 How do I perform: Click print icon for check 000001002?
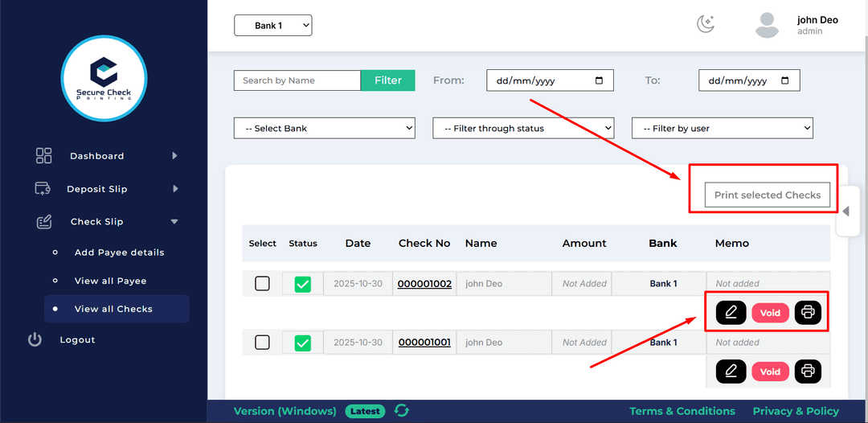click(x=808, y=313)
